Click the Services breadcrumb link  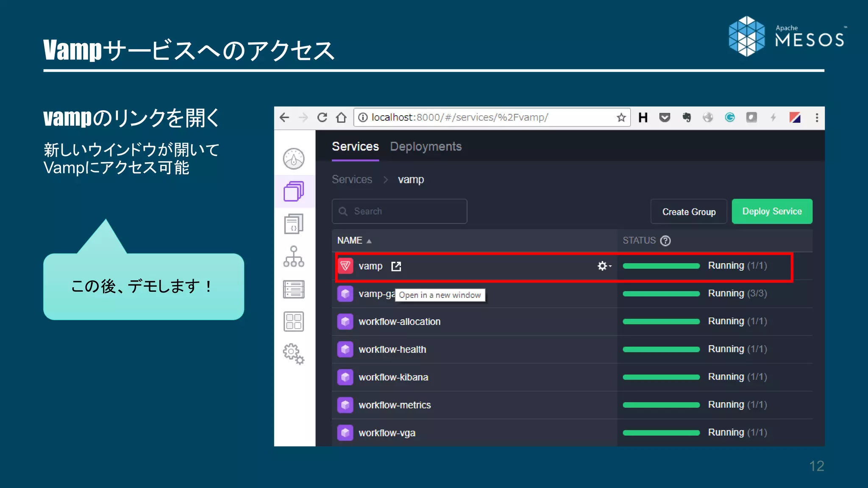click(352, 180)
